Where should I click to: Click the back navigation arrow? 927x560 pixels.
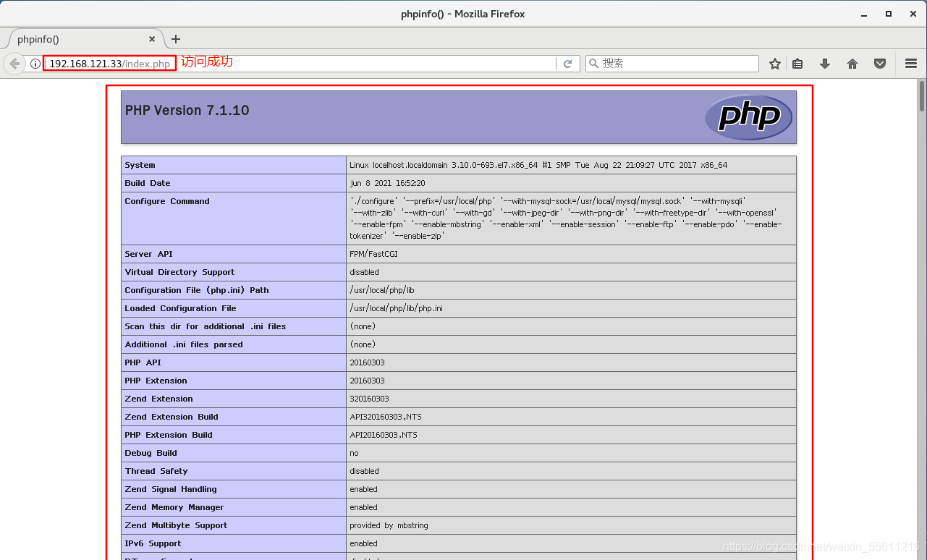pos(14,64)
